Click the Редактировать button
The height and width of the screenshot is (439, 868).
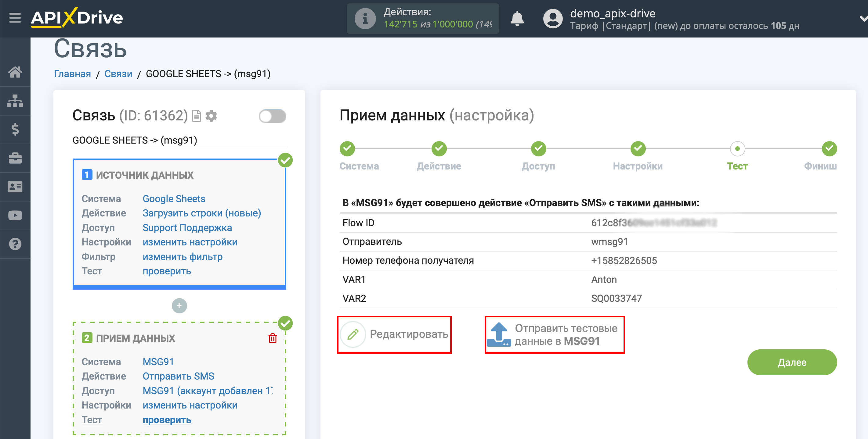point(394,334)
